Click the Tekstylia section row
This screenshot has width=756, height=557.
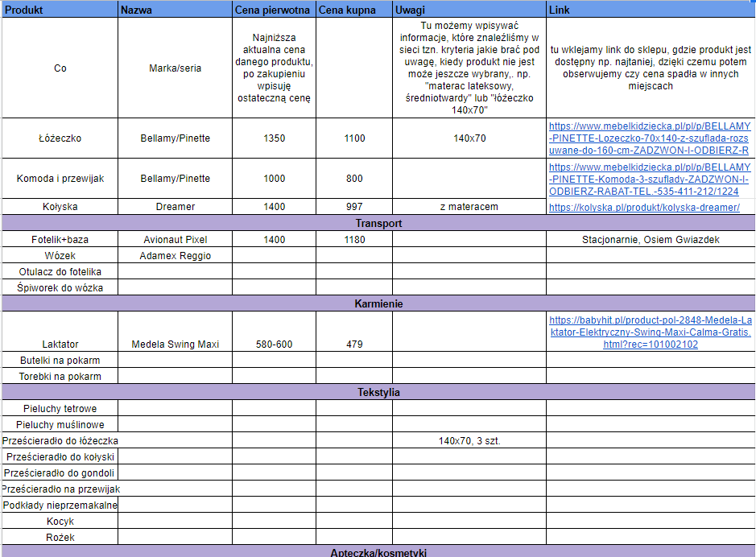point(378,392)
